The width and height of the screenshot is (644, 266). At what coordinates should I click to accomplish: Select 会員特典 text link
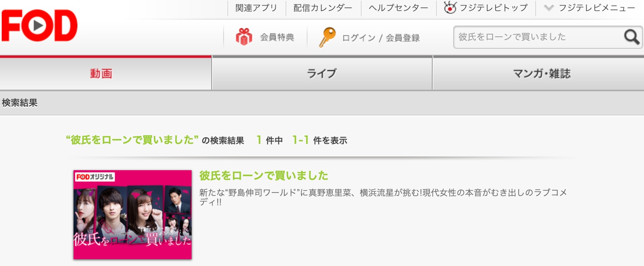277,37
